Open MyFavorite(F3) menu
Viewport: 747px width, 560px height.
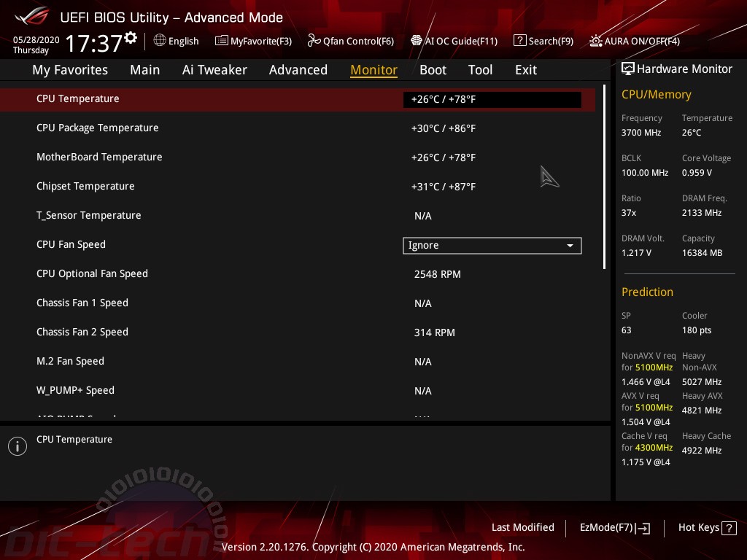[x=253, y=41]
